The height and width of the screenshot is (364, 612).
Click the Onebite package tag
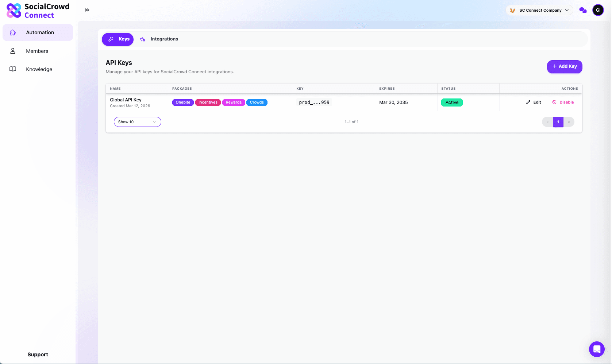(183, 102)
